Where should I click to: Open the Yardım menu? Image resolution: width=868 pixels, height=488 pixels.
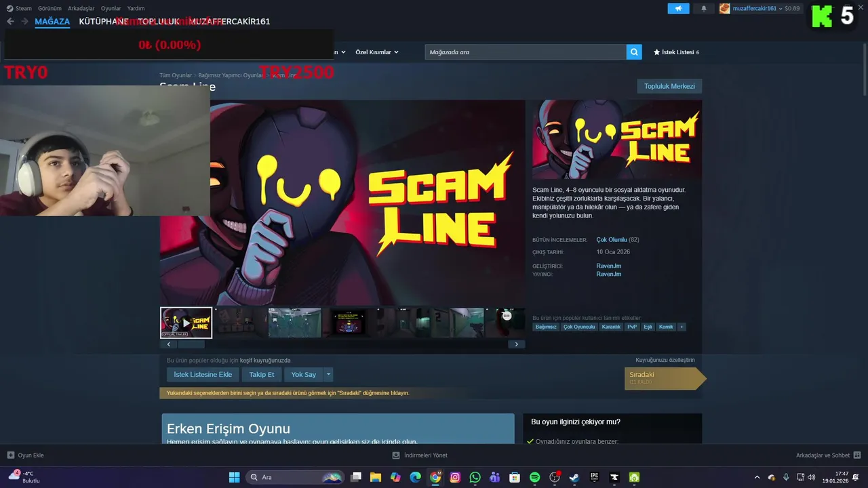136,8
